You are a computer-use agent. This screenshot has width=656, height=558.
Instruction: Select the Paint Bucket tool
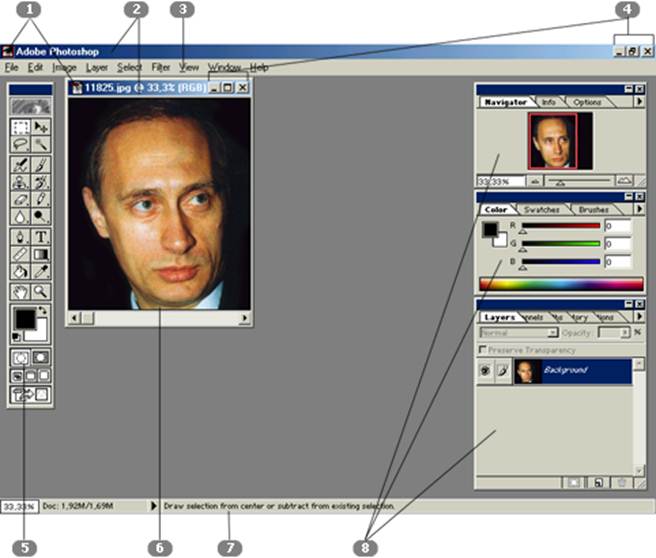point(21,270)
